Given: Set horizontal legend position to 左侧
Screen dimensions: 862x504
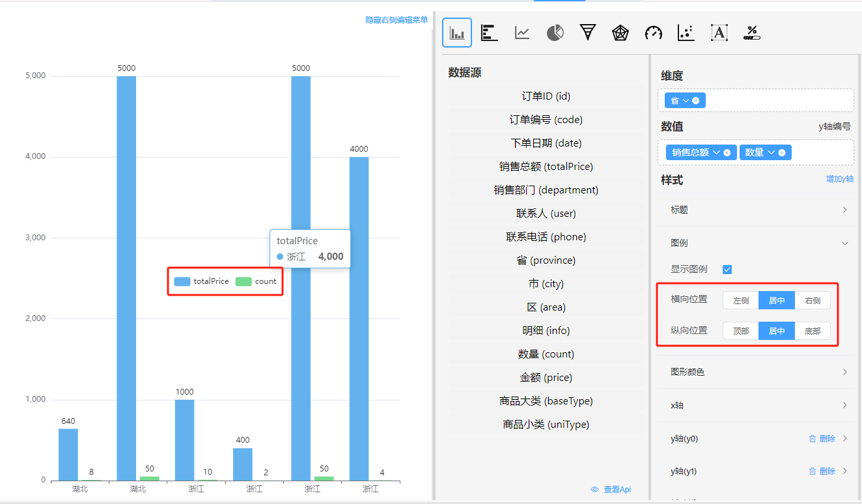Looking at the screenshot, I should [x=741, y=300].
